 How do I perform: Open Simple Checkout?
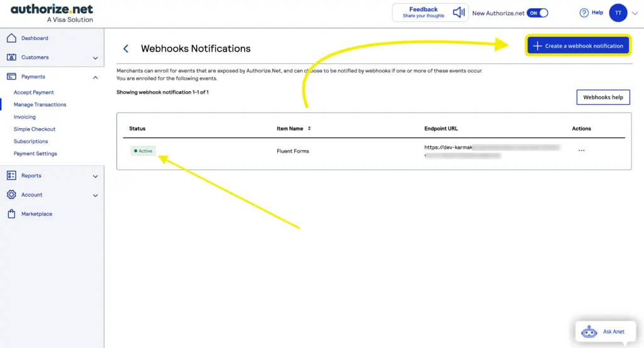pyautogui.click(x=35, y=129)
